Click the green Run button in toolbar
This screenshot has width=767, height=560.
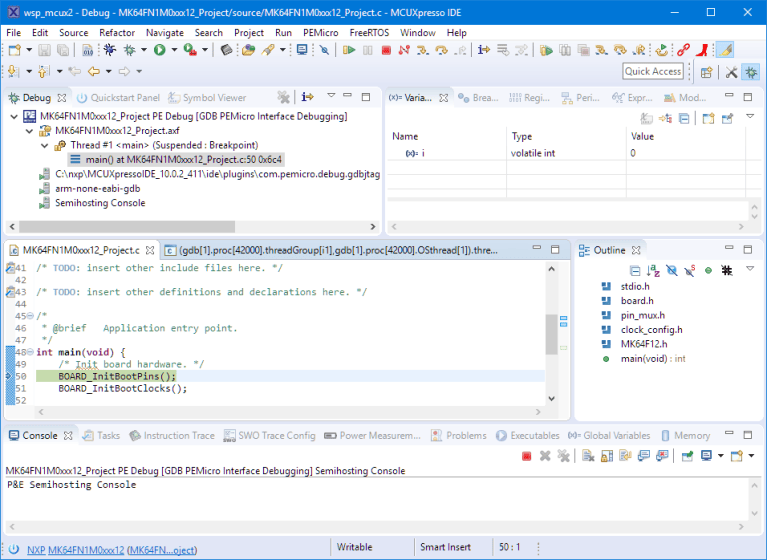pyautogui.click(x=159, y=50)
